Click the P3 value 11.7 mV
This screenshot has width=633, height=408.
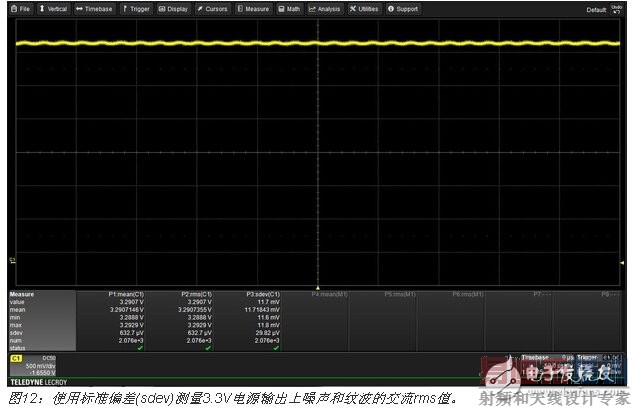click(268, 302)
